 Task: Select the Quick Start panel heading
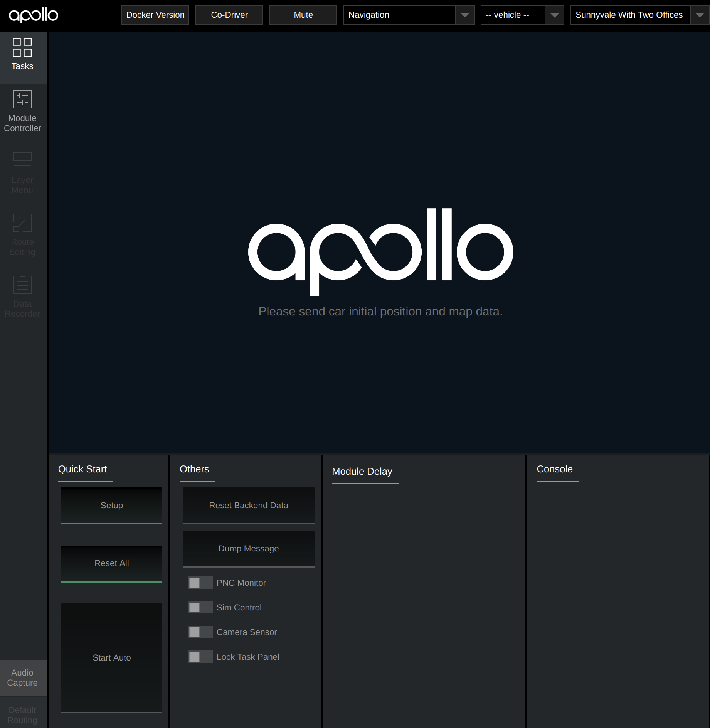82,469
